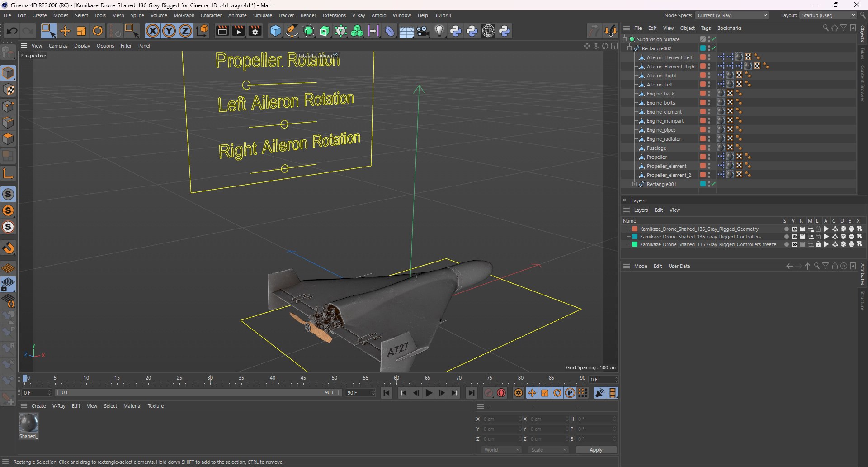Click the globe web icon in toolbar
The height and width of the screenshot is (467, 868).
pos(488,31)
